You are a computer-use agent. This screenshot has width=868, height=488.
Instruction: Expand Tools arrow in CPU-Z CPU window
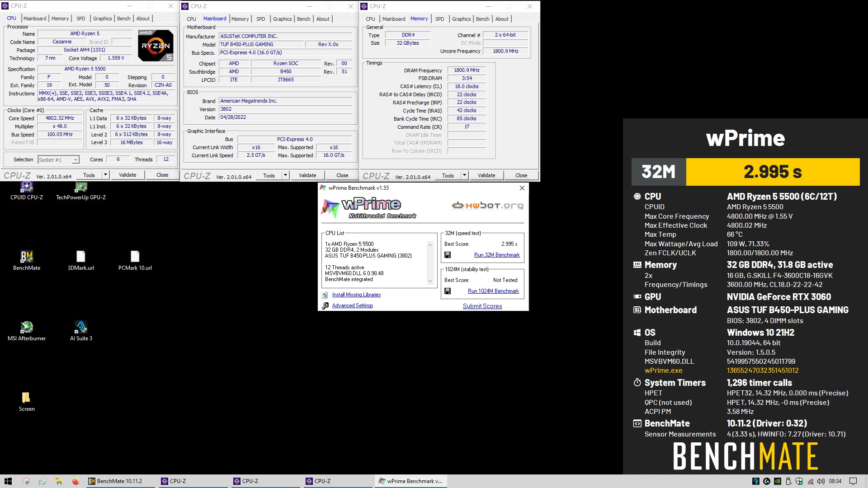105,175
